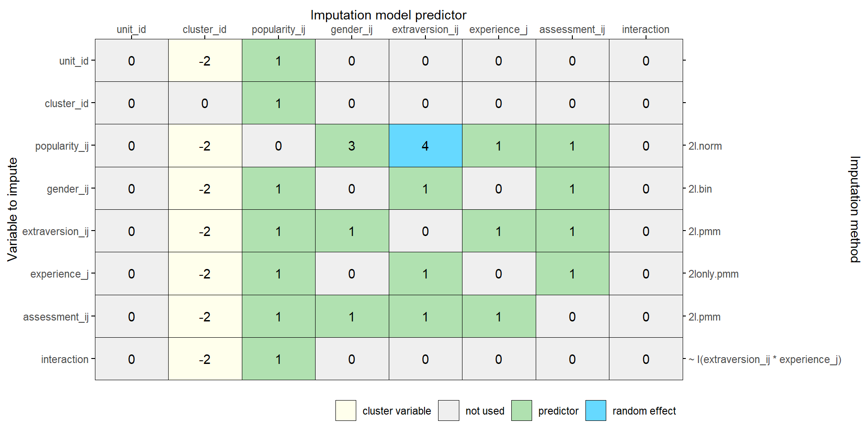Click the Imputation model predictor title

click(x=388, y=15)
